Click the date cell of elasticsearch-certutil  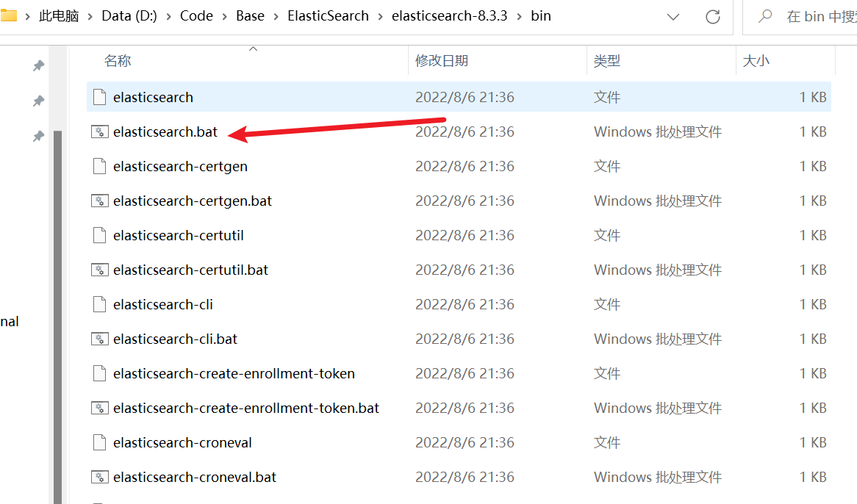tap(465, 235)
